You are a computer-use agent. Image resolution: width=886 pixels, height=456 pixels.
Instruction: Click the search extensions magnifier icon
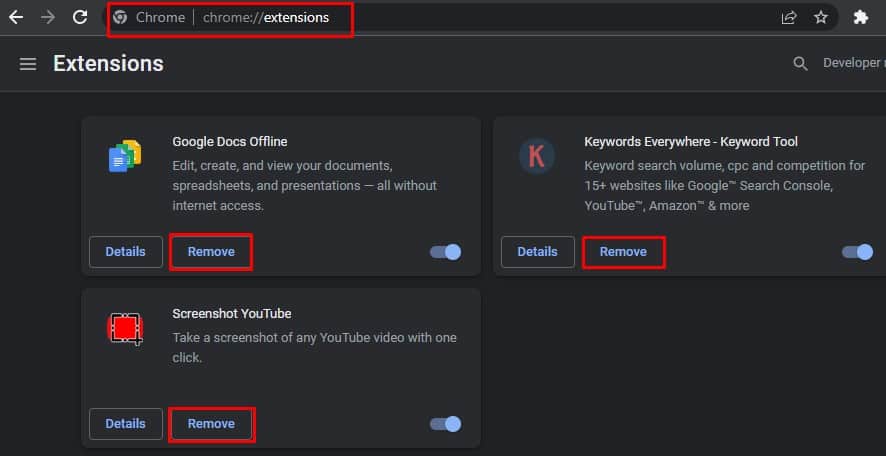[800, 63]
